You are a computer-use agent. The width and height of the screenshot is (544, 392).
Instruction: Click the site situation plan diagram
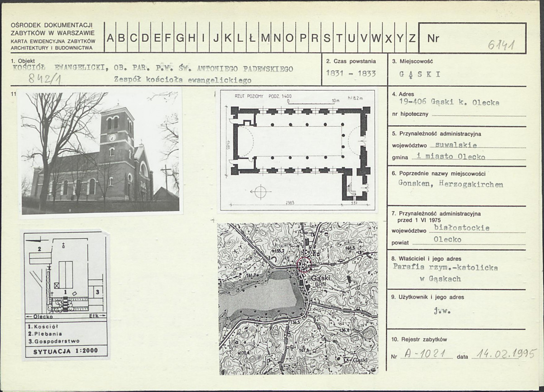pyautogui.click(x=66, y=294)
